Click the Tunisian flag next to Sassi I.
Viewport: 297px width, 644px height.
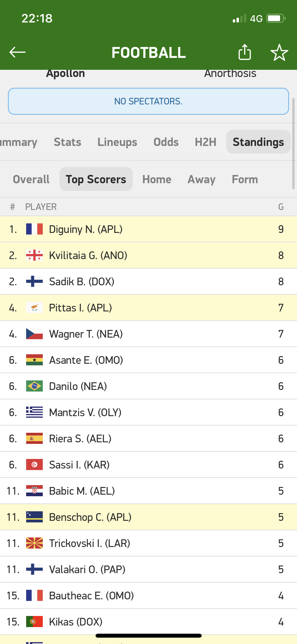pos(34,465)
